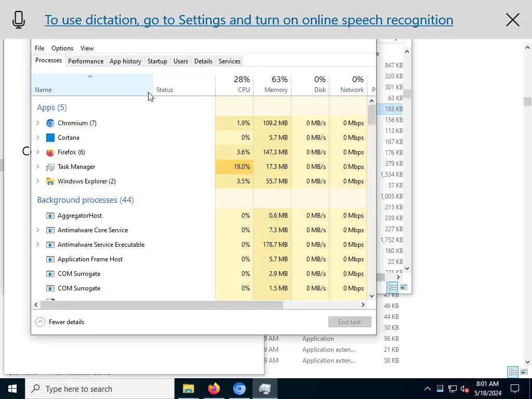Open the dictation Settings link

[249, 20]
